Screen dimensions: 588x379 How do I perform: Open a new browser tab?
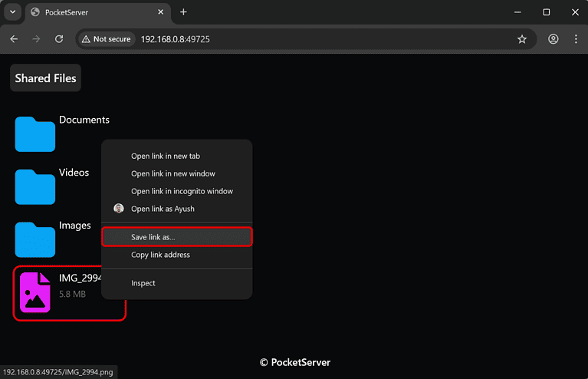coord(183,12)
